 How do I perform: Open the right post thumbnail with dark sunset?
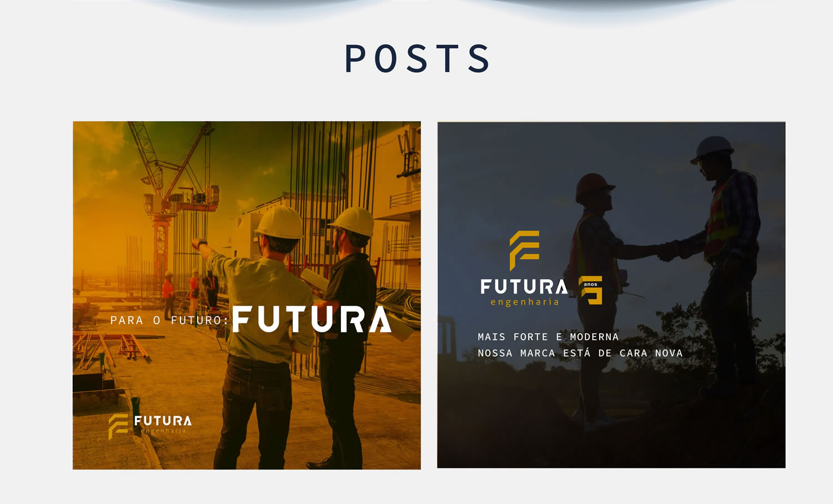coord(611,295)
